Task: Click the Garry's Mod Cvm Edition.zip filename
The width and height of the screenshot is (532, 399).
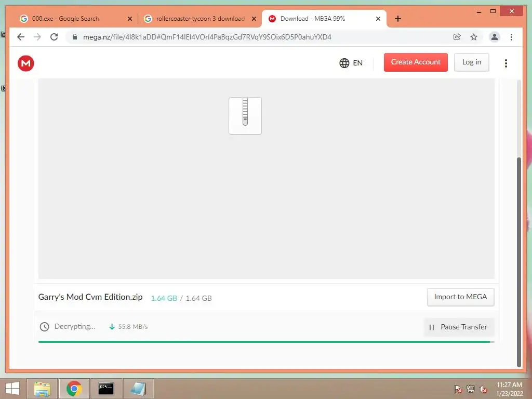Action: click(90, 297)
